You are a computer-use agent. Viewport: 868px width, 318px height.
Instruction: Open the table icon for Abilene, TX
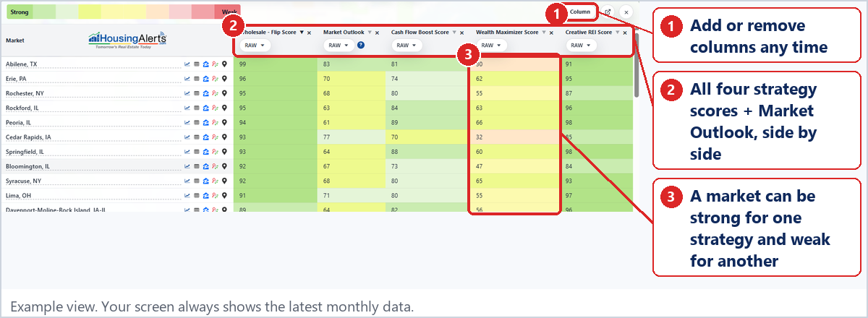click(x=197, y=64)
